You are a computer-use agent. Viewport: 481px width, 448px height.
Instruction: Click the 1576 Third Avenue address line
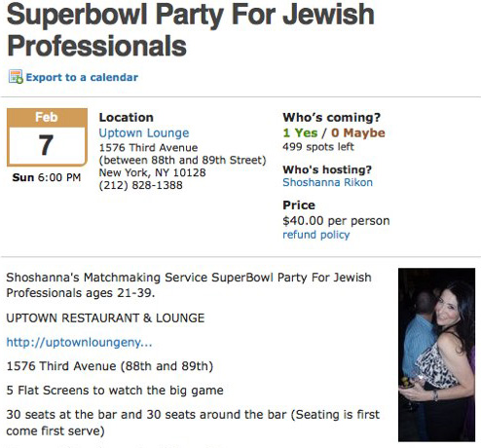[x=148, y=147]
